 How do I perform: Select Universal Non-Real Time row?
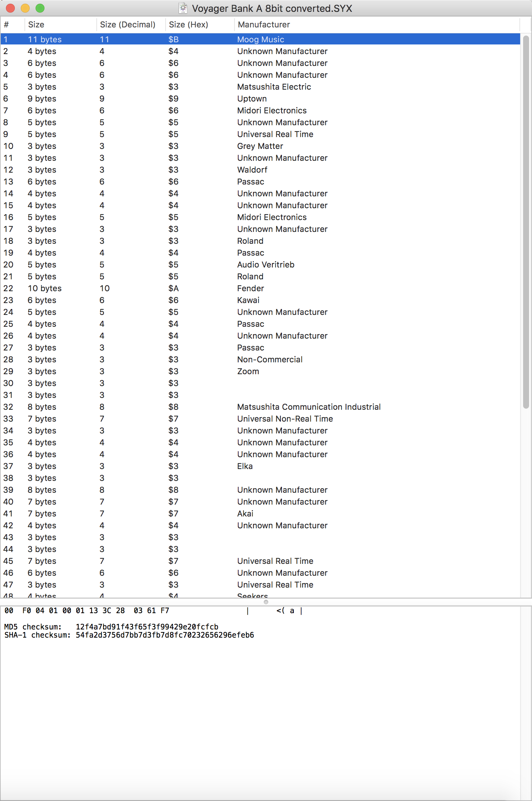tap(285, 419)
